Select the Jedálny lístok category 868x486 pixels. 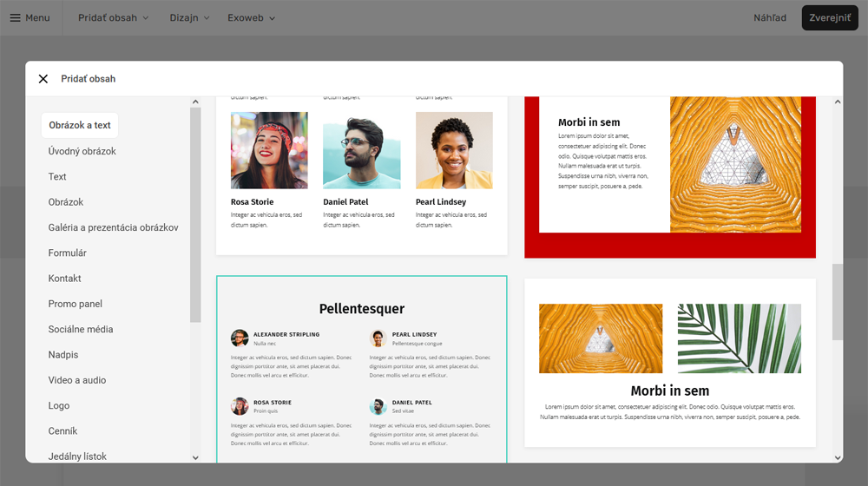click(77, 456)
